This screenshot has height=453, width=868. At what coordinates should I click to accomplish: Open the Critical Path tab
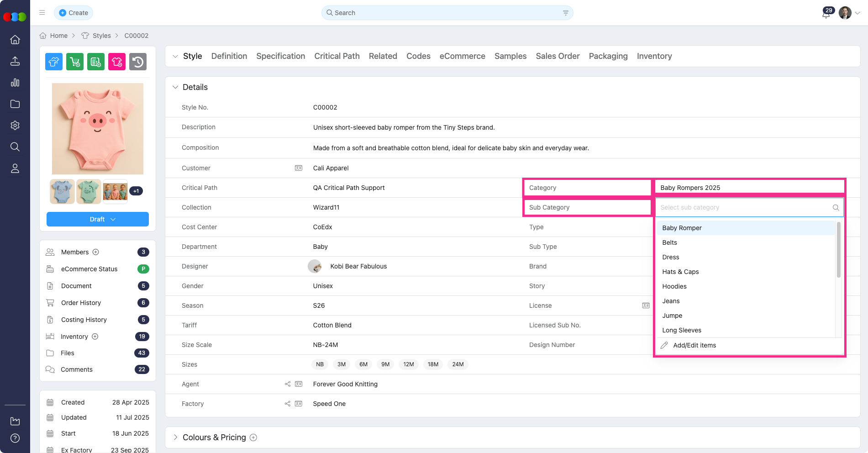click(x=337, y=56)
